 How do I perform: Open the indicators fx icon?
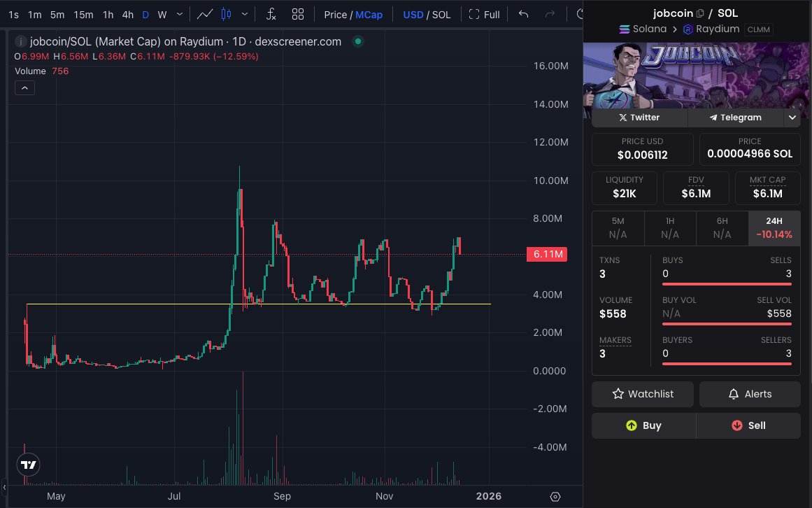(271, 15)
